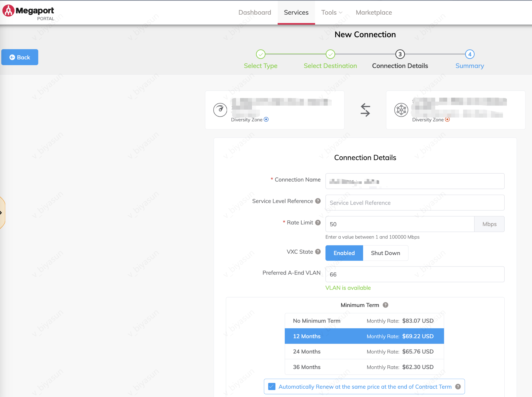Go to the Marketplace tab
Screen dimensions: 532x397
point(374,12)
